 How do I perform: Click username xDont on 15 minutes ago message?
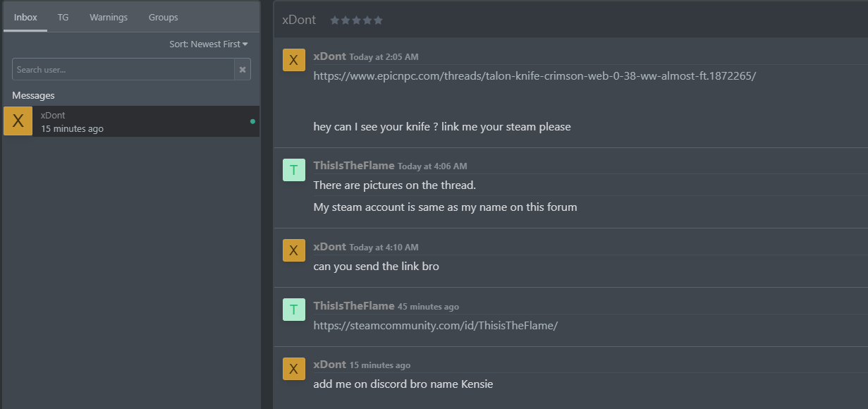click(330, 365)
